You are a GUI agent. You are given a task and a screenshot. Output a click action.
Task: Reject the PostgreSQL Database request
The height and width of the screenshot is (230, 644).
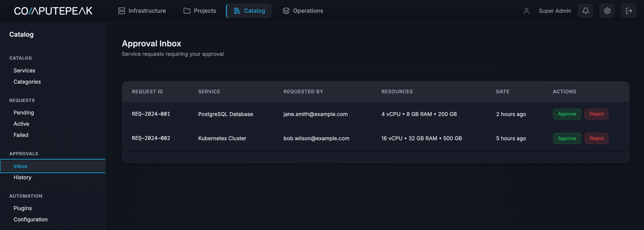(x=596, y=114)
